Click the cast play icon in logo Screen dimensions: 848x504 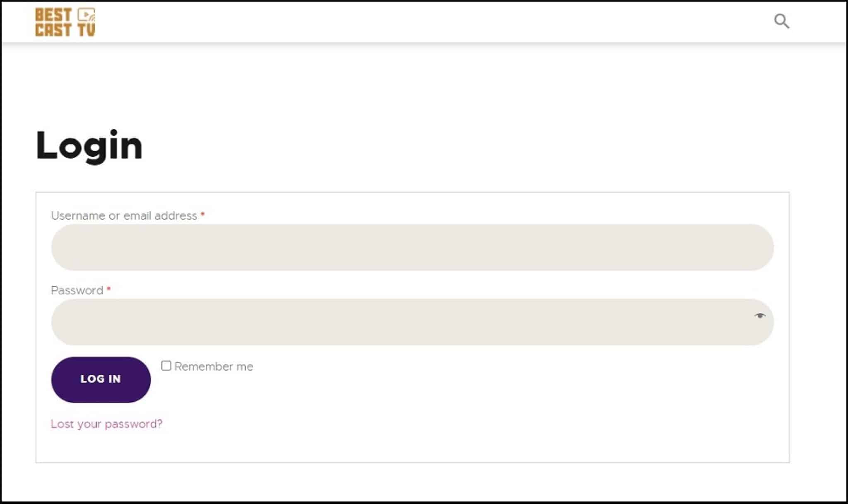pos(86,15)
